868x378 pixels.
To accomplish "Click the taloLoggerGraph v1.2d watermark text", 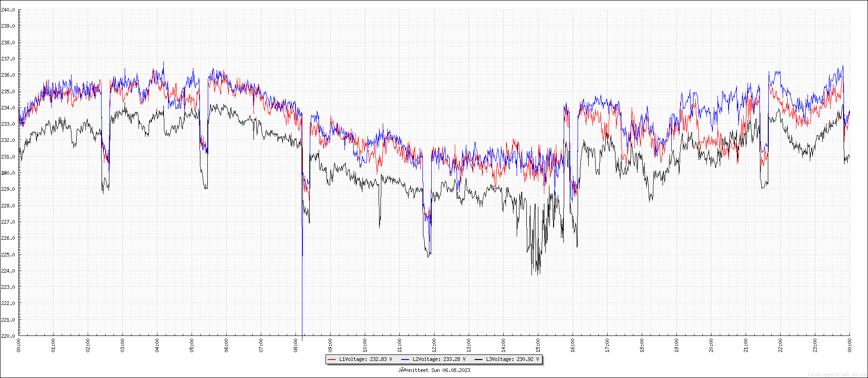I will 837,374.
